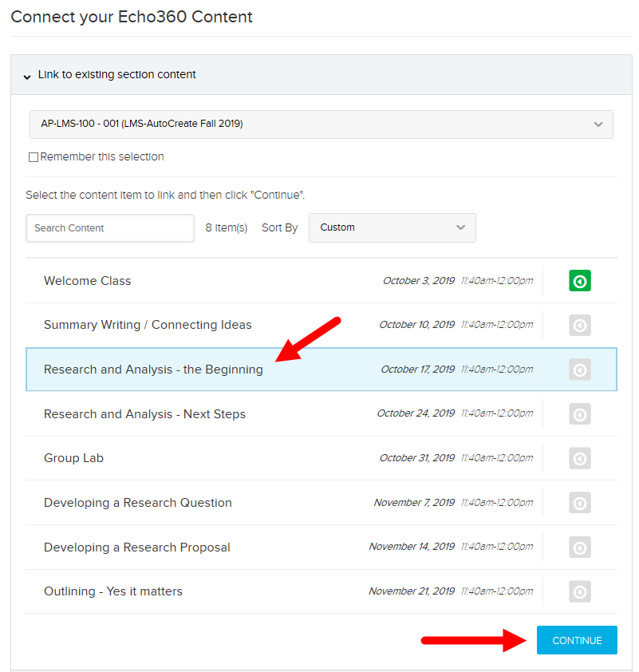
Task: Click the Remember this selection label text
Action: 102,157
